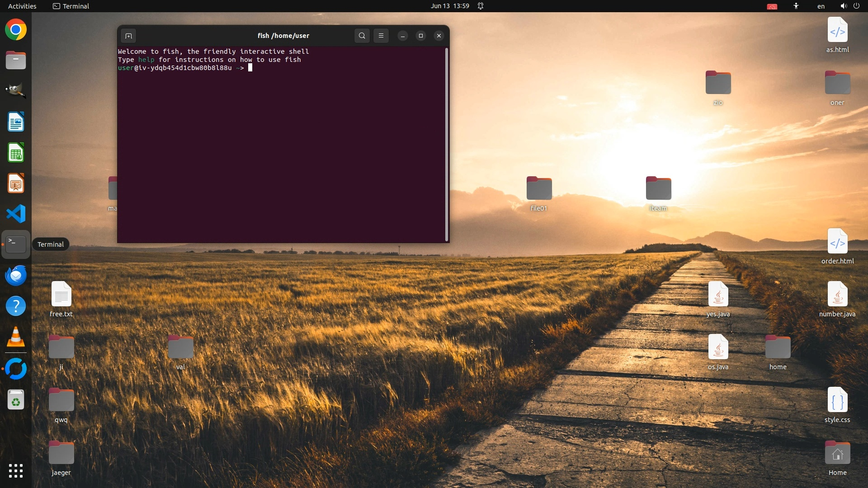Screen dimensions: 868x488
Task: Click the terminal search icon
Action: (x=362, y=36)
